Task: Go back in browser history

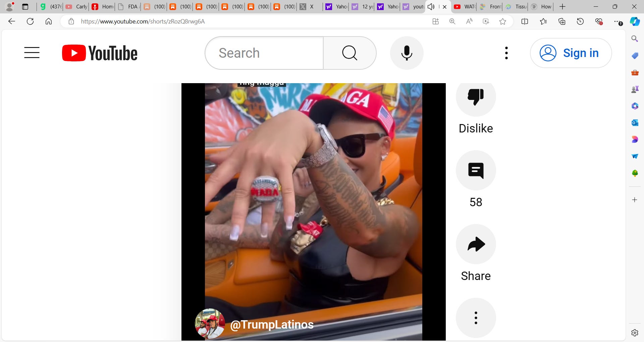Action: click(12, 21)
